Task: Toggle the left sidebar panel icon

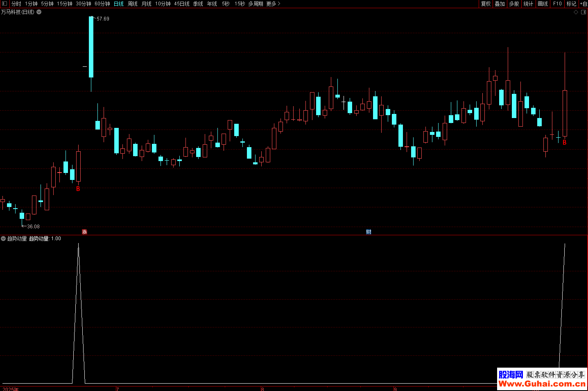Action: (5, 4)
